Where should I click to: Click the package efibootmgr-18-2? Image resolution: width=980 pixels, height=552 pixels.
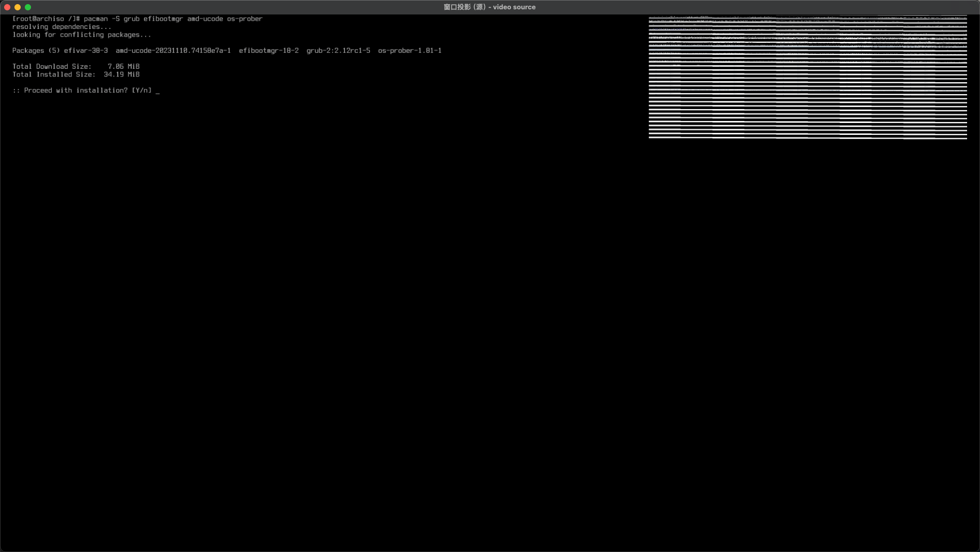[269, 51]
